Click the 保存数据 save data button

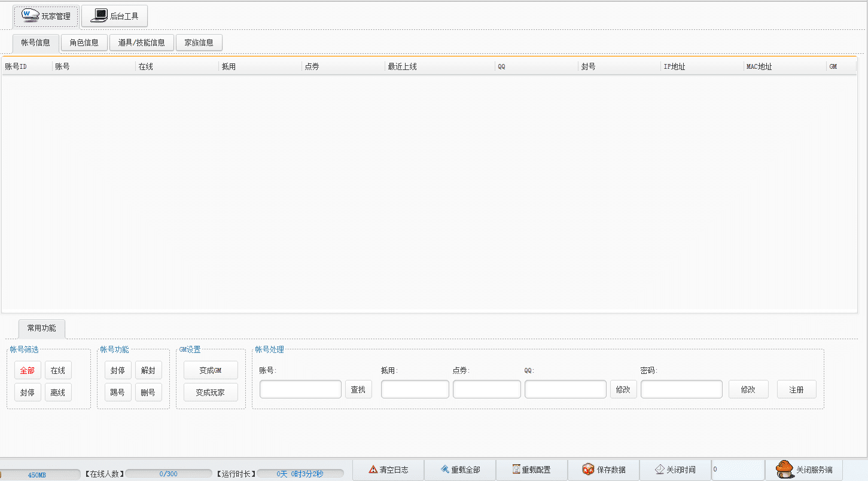click(x=604, y=470)
